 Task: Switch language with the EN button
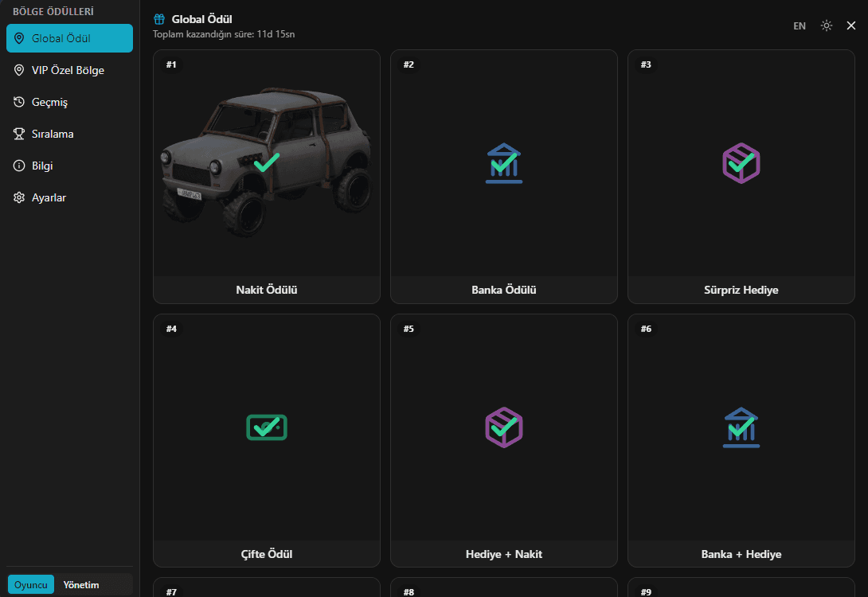(x=800, y=26)
